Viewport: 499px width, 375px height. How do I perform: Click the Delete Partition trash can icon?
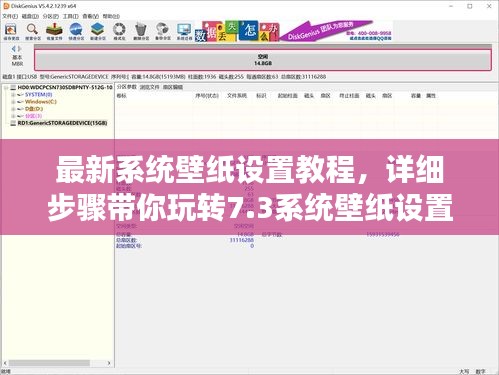(x=141, y=32)
